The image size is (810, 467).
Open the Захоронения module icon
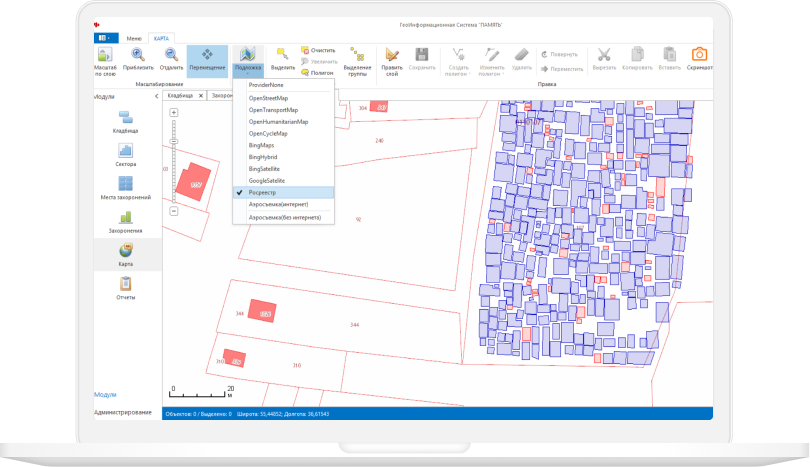pos(126,222)
